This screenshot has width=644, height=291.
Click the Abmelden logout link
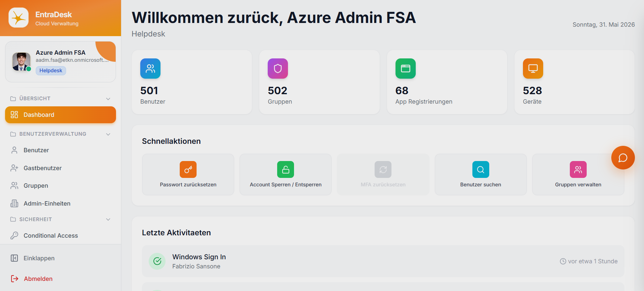click(x=38, y=279)
